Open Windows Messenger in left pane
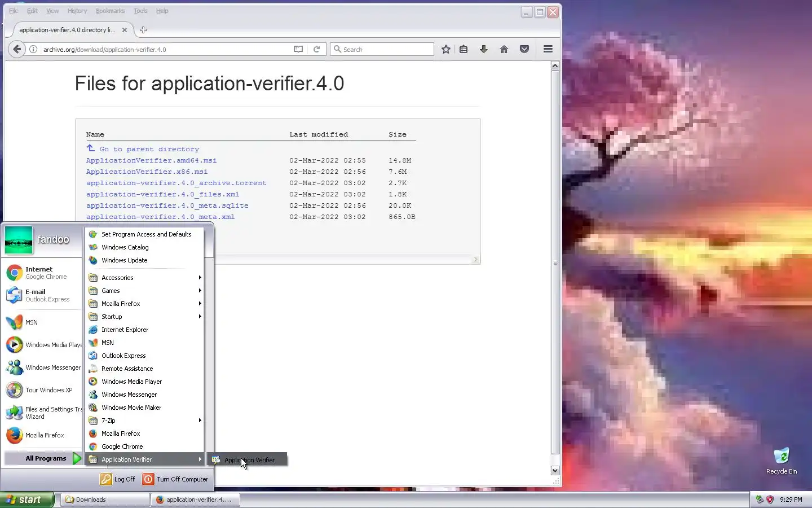Viewport: 812px width, 508px height. 43,367
